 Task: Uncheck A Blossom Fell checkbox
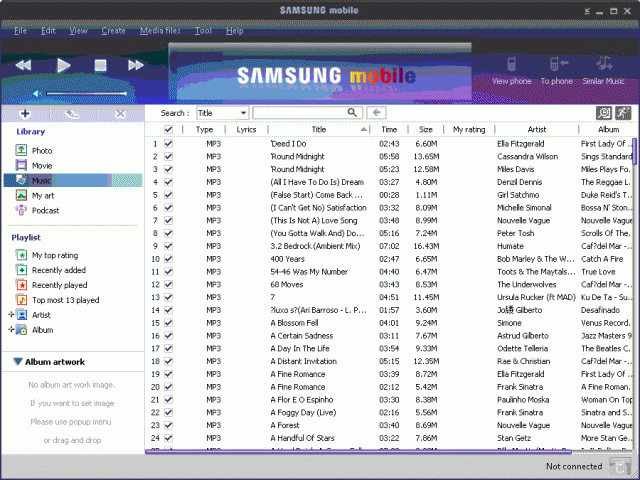[x=168, y=323]
